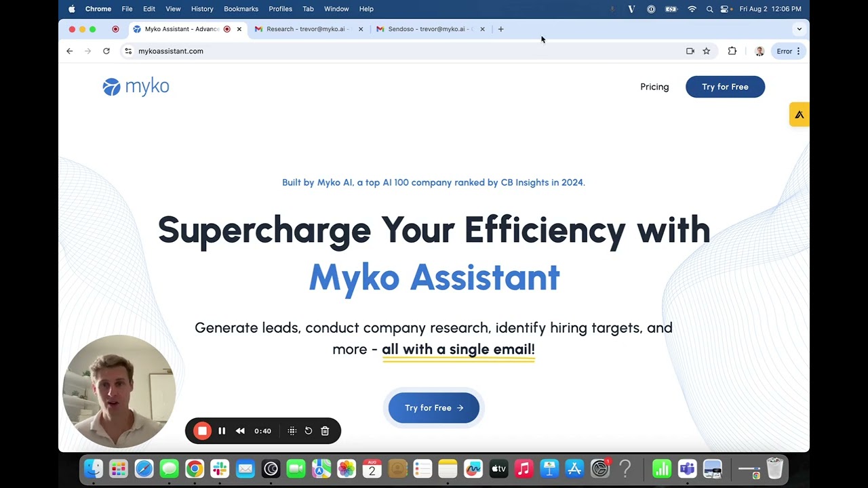
Task: Open a new tab with the plus button
Action: tap(500, 29)
